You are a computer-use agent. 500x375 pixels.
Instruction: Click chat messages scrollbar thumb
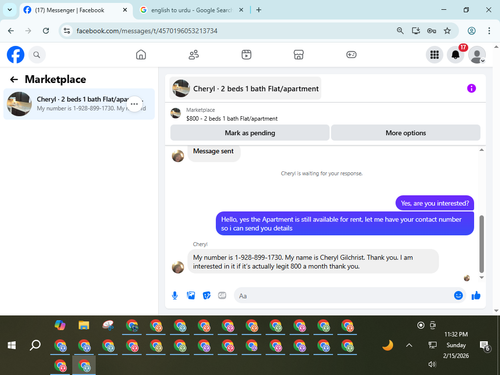click(481, 244)
